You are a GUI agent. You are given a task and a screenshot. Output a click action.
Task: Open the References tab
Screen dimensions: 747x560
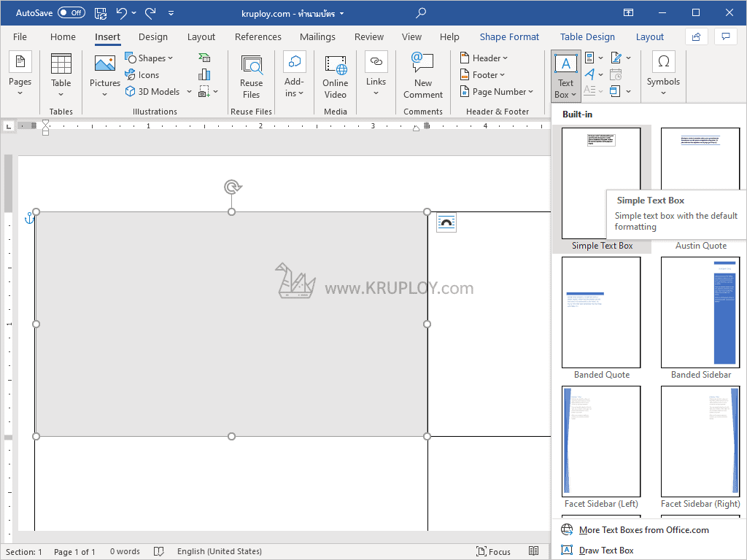258,37
